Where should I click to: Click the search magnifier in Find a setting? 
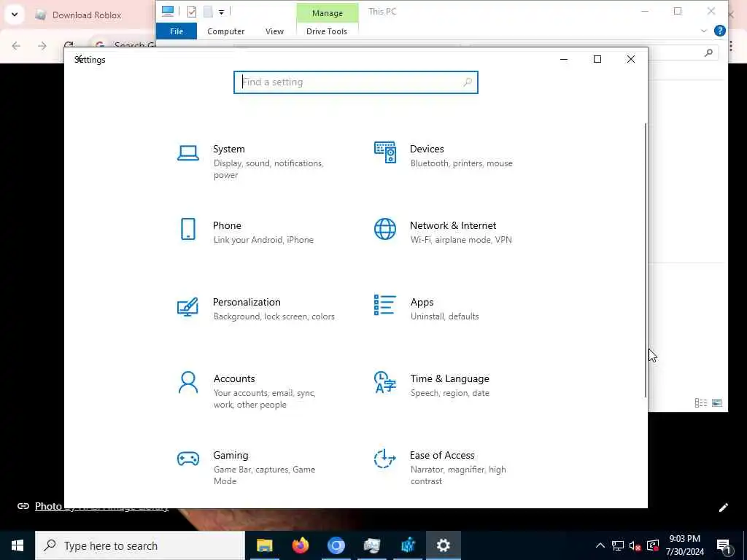(x=468, y=82)
